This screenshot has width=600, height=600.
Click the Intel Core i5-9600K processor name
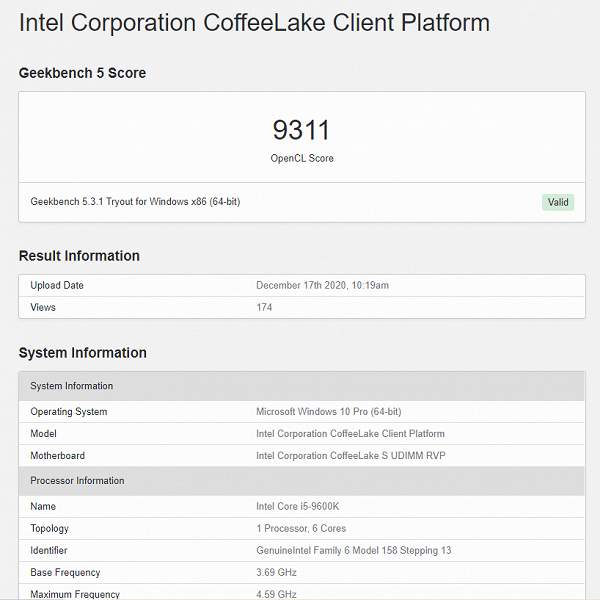pyautogui.click(x=298, y=507)
